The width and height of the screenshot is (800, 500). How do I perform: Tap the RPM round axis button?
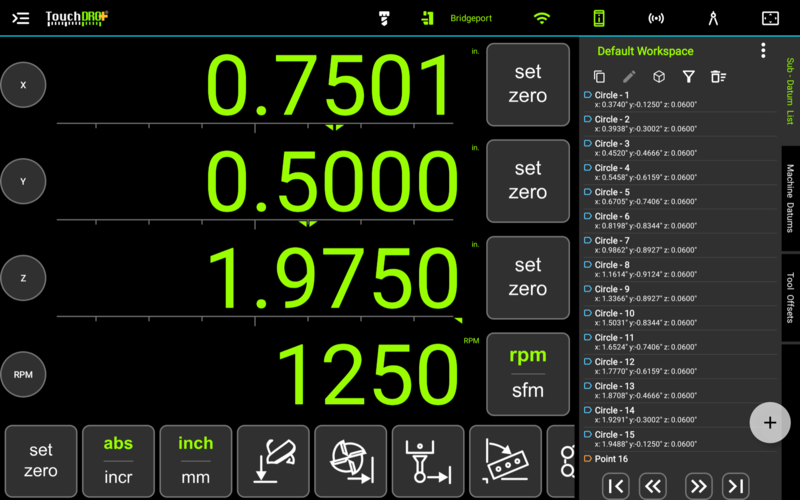(23, 374)
